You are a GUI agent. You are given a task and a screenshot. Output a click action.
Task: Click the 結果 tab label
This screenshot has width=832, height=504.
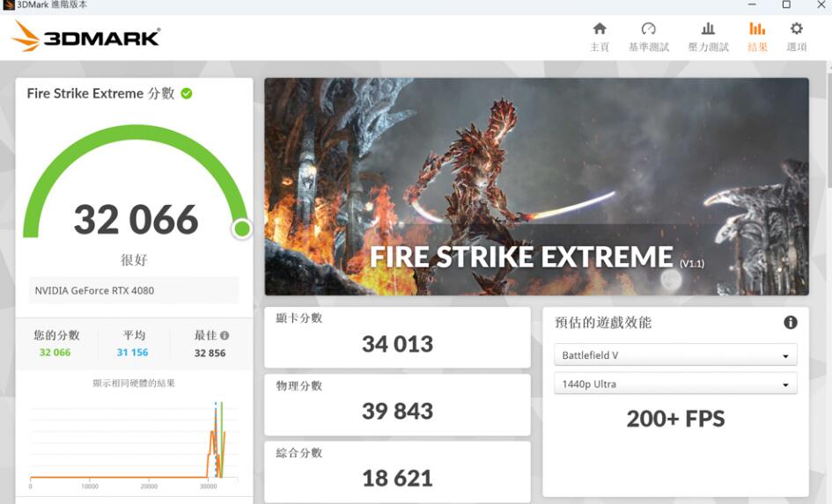(x=757, y=47)
